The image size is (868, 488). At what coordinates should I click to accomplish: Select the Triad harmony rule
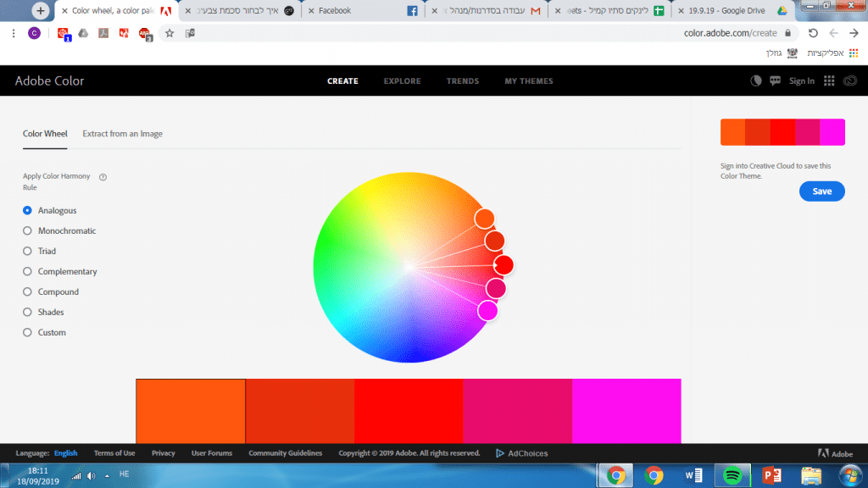[27, 251]
